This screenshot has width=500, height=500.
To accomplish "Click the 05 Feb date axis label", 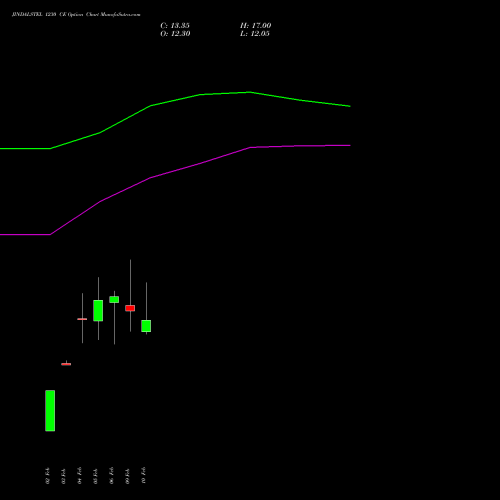I will [95, 476].
